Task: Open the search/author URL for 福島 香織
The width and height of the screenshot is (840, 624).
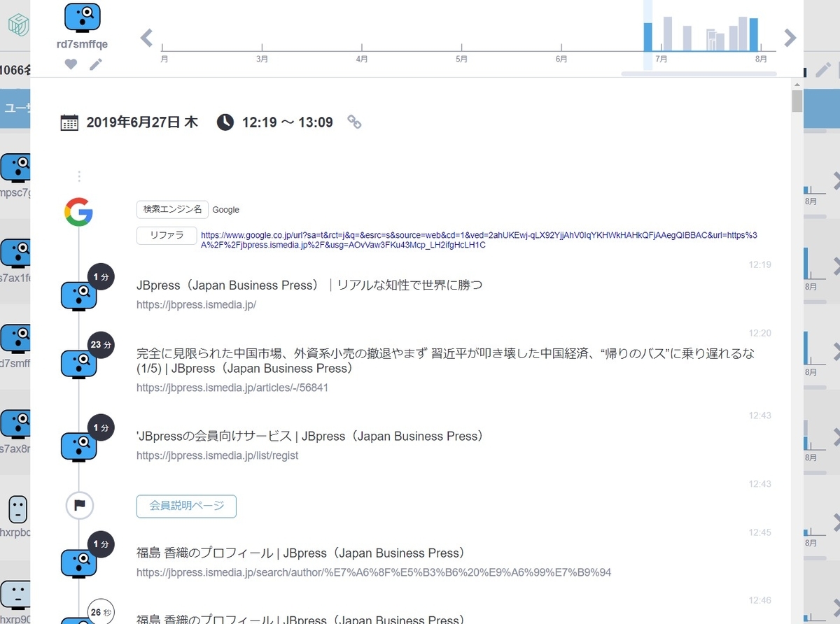Action: pyautogui.click(x=374, y=572)
